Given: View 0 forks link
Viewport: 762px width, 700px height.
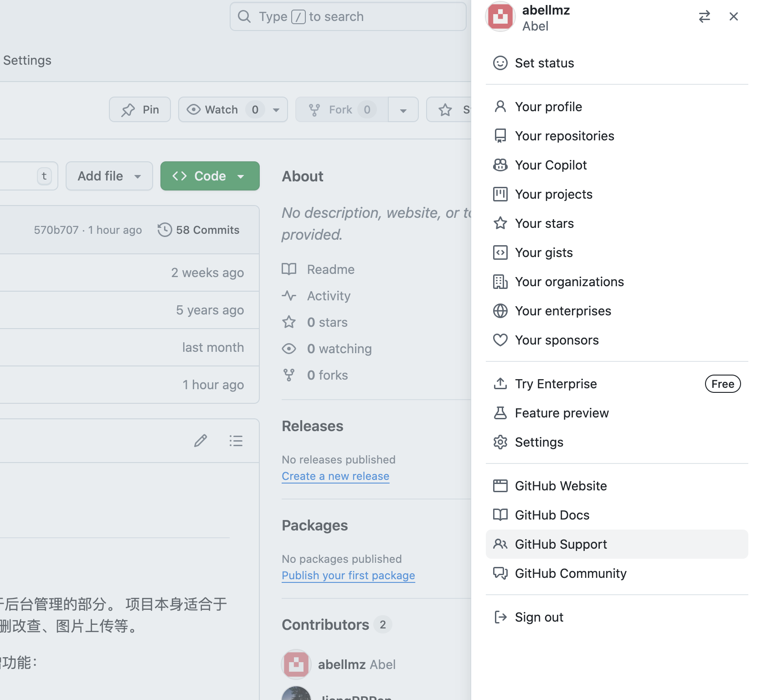Looking at the screenshot, I should tap(315, 375).
